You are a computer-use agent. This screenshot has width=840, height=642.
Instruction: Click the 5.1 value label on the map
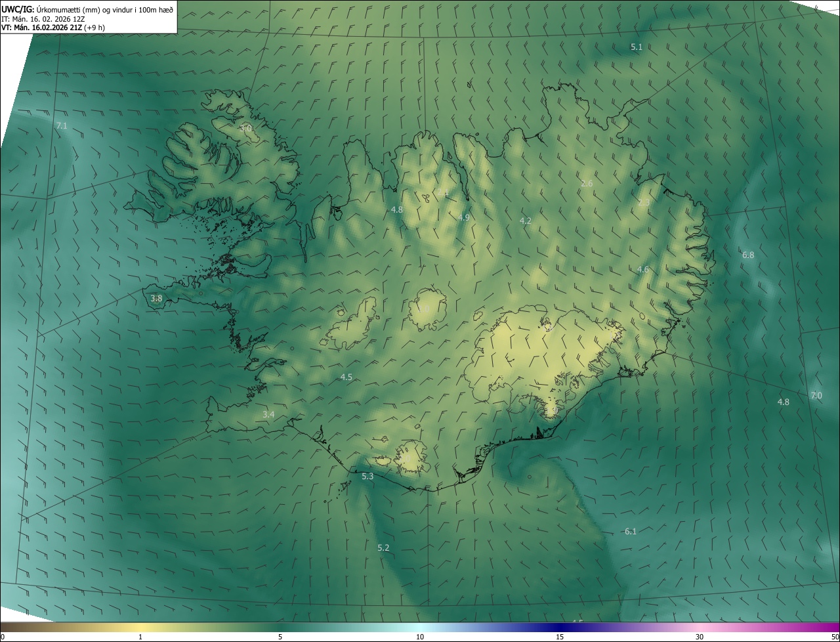tap(637, 47)
